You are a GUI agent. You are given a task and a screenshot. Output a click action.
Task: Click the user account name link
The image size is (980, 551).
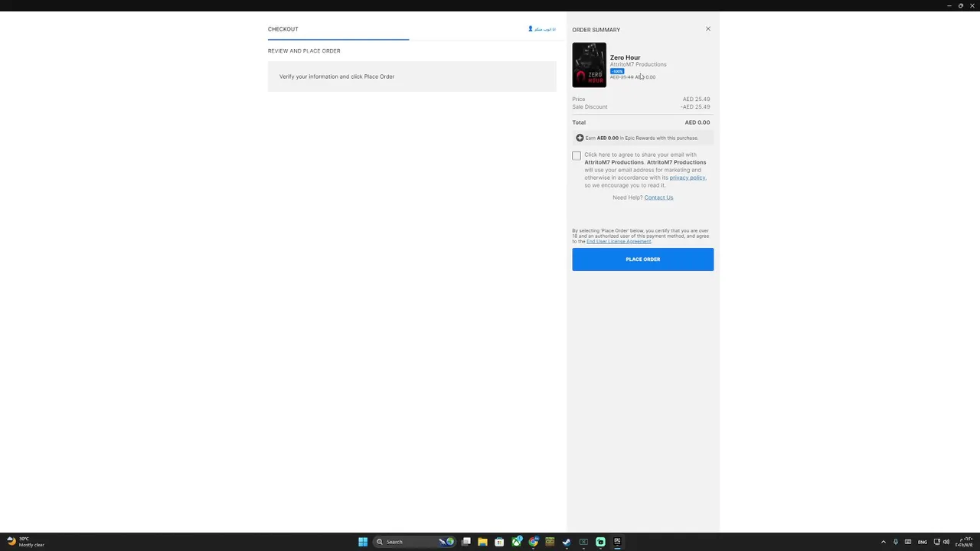point(542,29)
